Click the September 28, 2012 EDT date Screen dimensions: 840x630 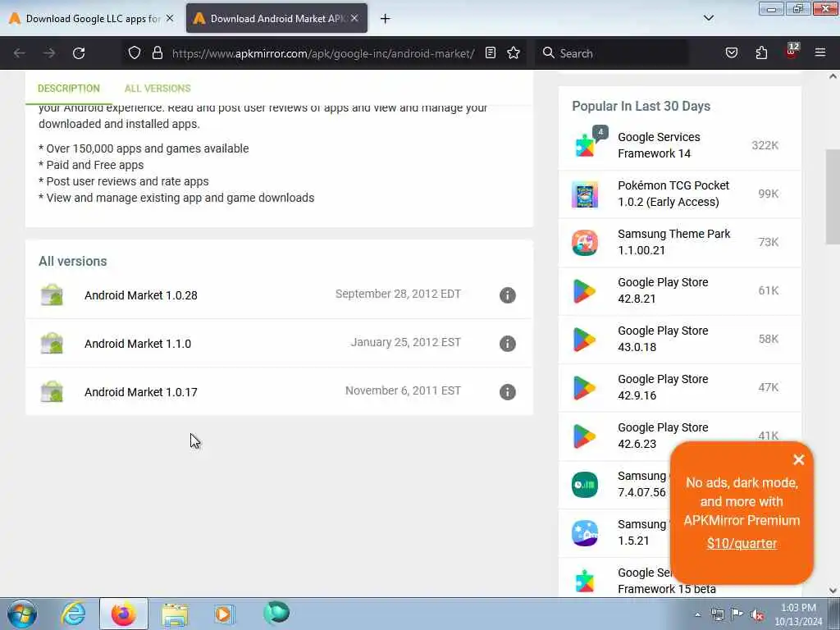398,294
